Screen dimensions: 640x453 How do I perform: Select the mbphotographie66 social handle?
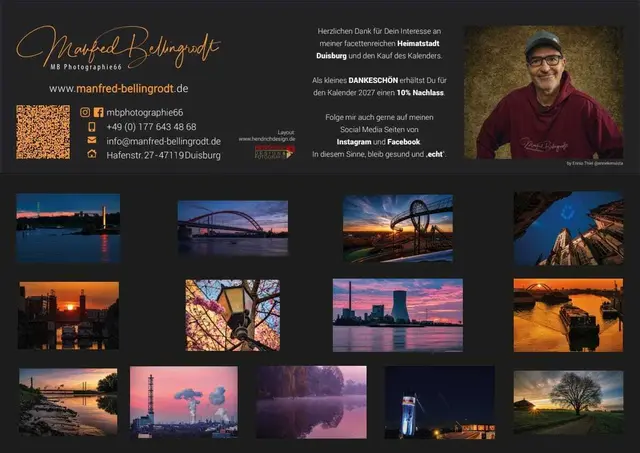click(x=145, y=113)
